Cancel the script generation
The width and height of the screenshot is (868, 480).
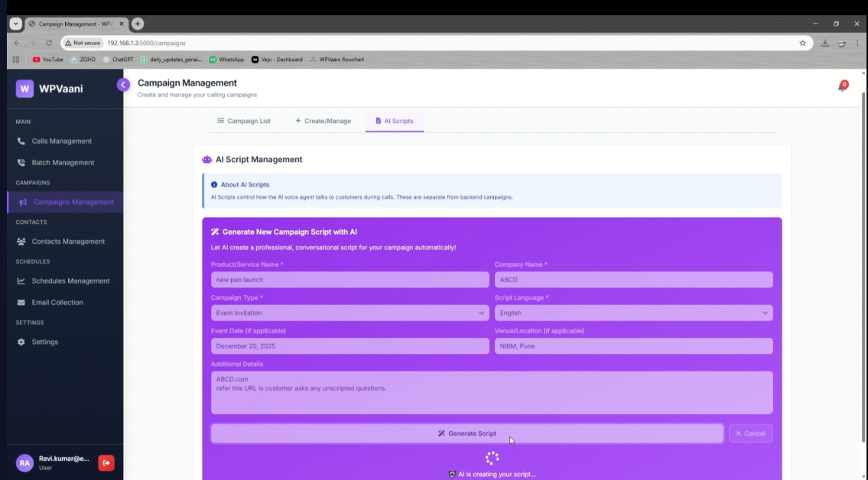click(750, 433)
